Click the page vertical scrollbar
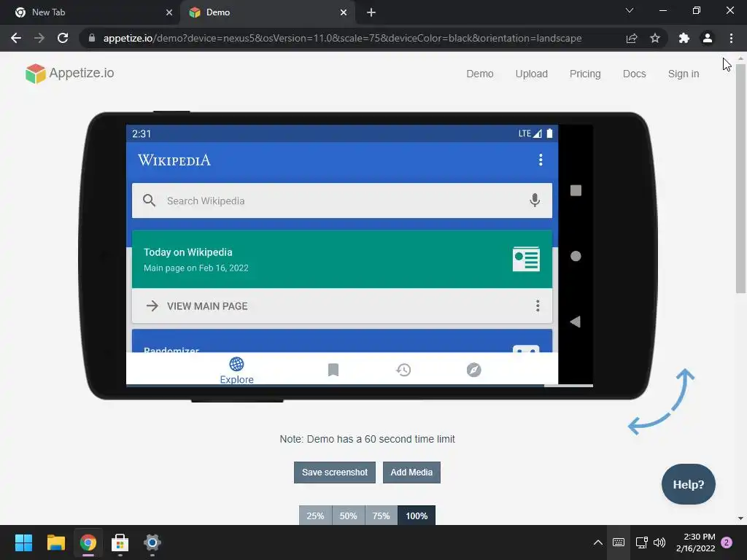Screen dimensions: 747x560 [x=740, y=179]
